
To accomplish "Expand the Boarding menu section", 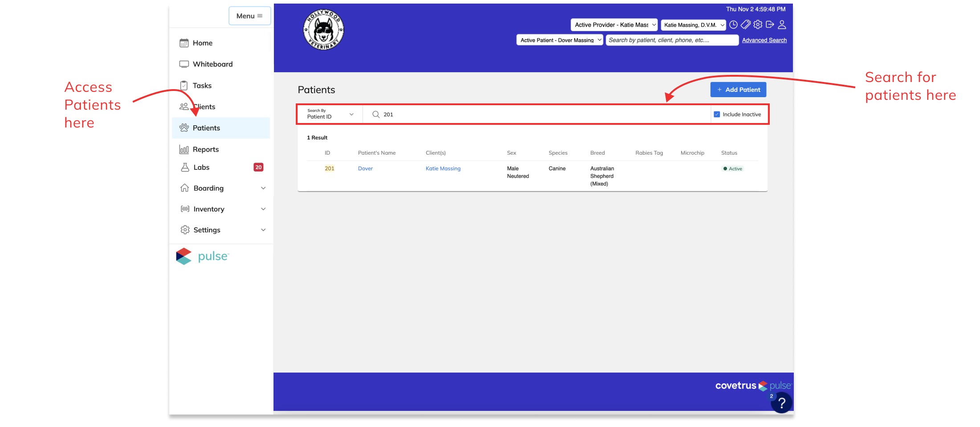I will pyautogui.click(x=221, y=188).
